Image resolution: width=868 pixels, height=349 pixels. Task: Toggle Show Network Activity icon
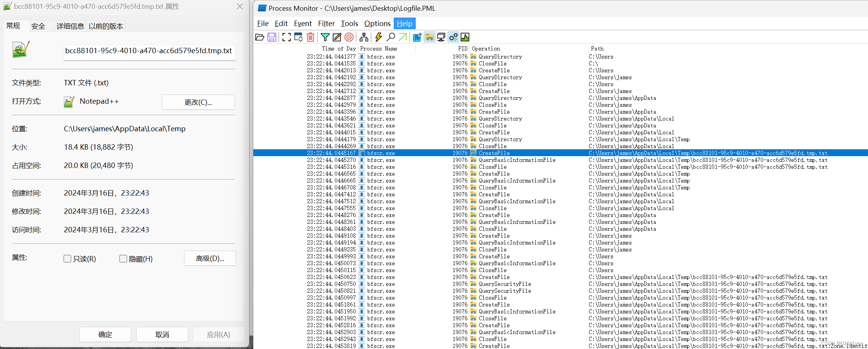tap(441, 37)
